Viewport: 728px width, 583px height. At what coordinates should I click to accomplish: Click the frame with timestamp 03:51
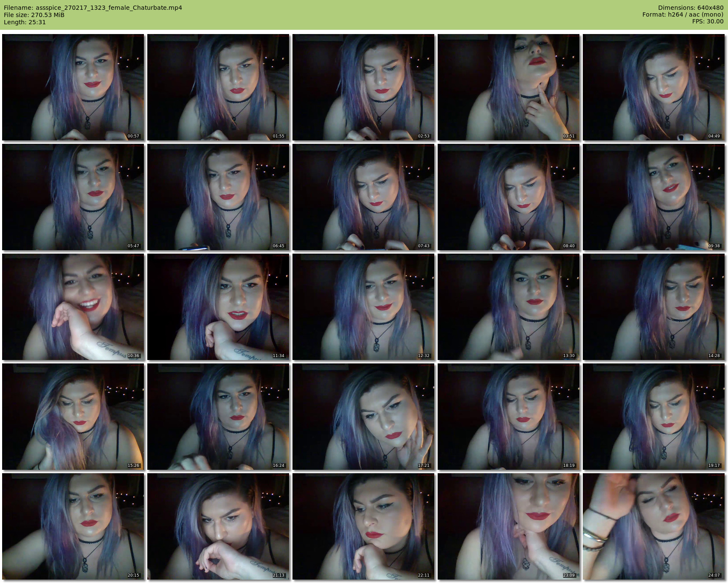click(x=509, y=87)
